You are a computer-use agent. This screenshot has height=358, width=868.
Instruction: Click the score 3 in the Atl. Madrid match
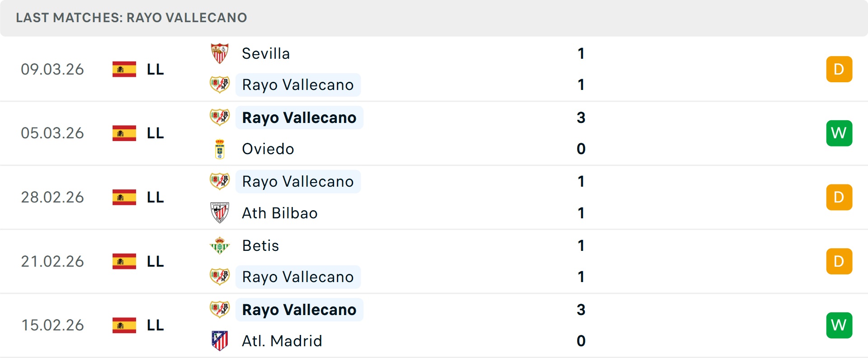click(x=581, y=310)
